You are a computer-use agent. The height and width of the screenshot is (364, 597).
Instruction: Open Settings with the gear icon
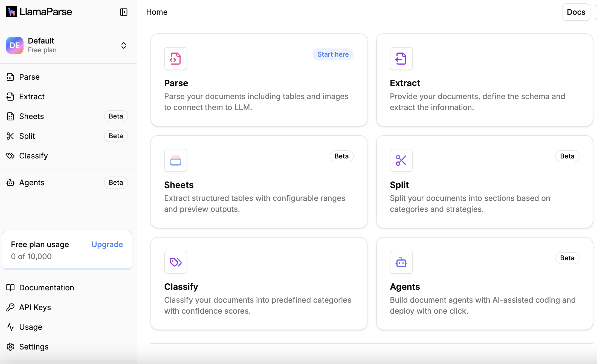[10, 347]
